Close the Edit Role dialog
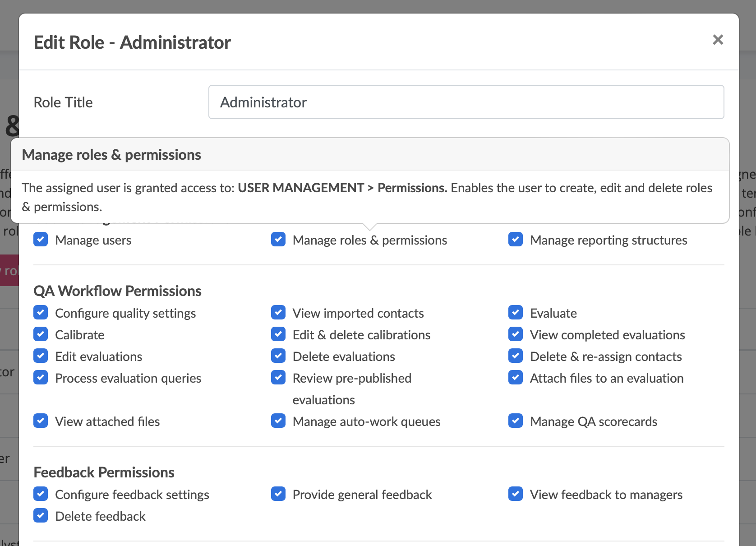 pyautogui.click(x=718, y=40)
